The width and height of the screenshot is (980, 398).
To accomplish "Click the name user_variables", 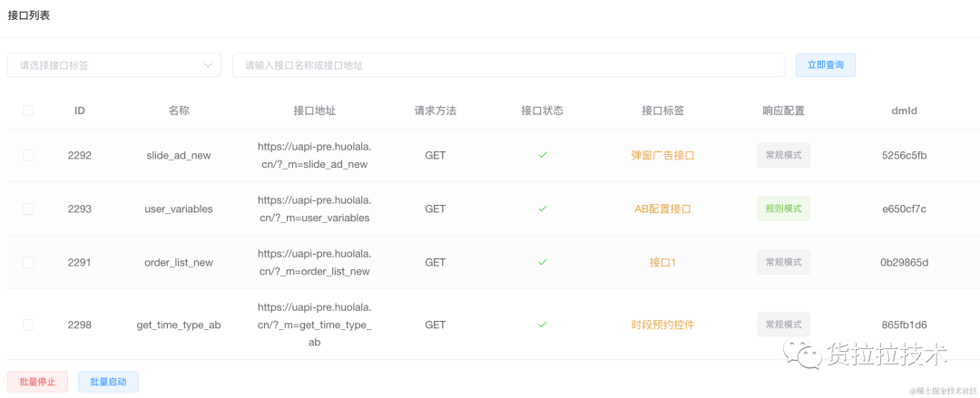I will pos(179,209).
